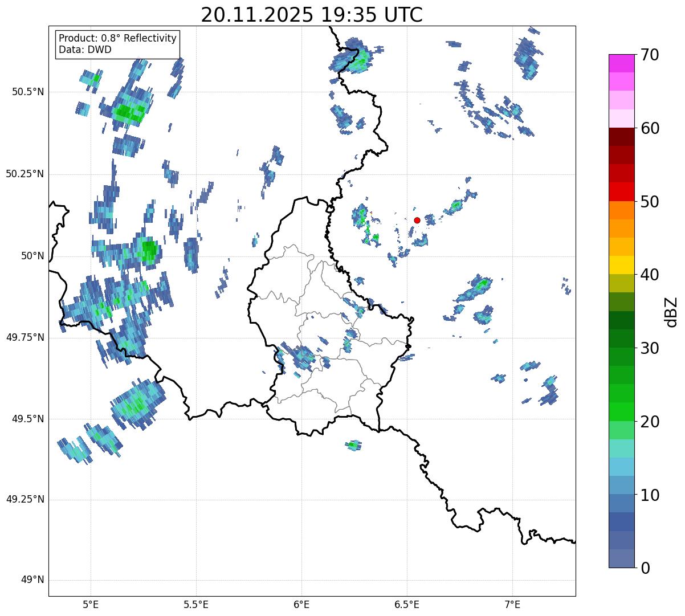
Task: Click colorbar tick label 60
Action: [x=650, y=128]
